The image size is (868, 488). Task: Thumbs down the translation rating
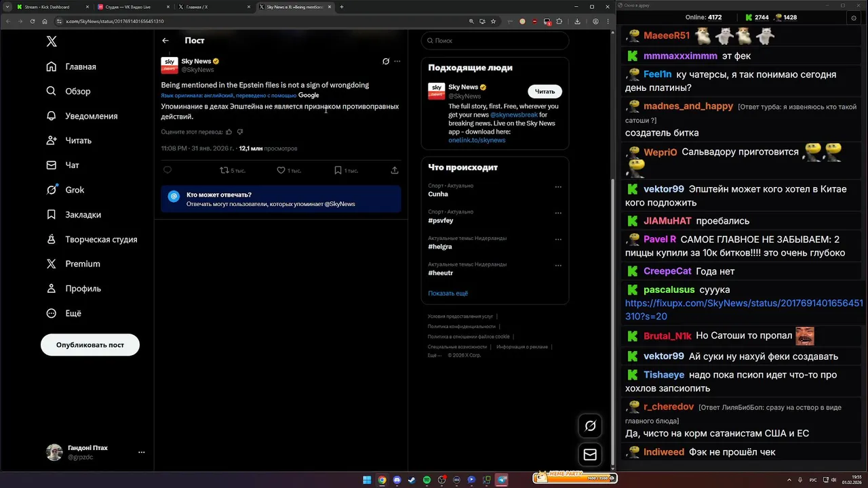(239, 131)
